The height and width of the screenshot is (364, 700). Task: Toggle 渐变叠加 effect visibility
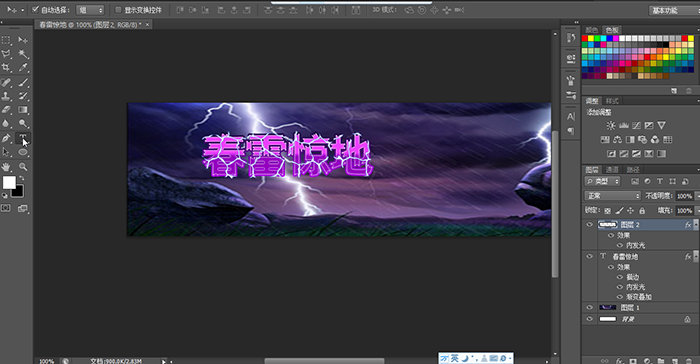coord(620,297)
